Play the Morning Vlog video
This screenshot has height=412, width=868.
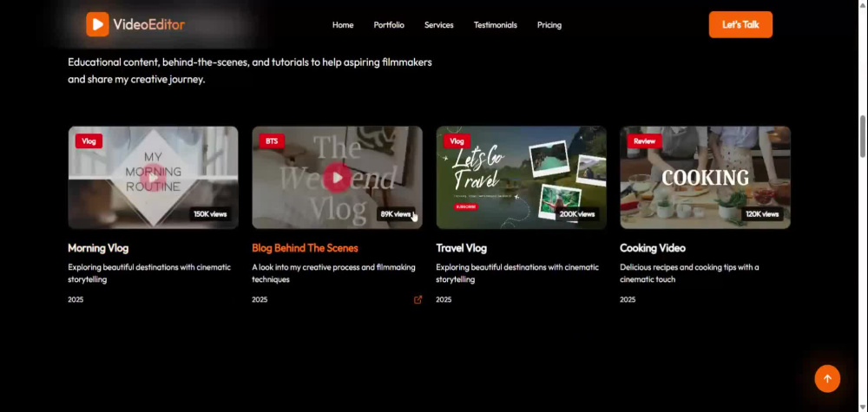[x=154, y=178]
